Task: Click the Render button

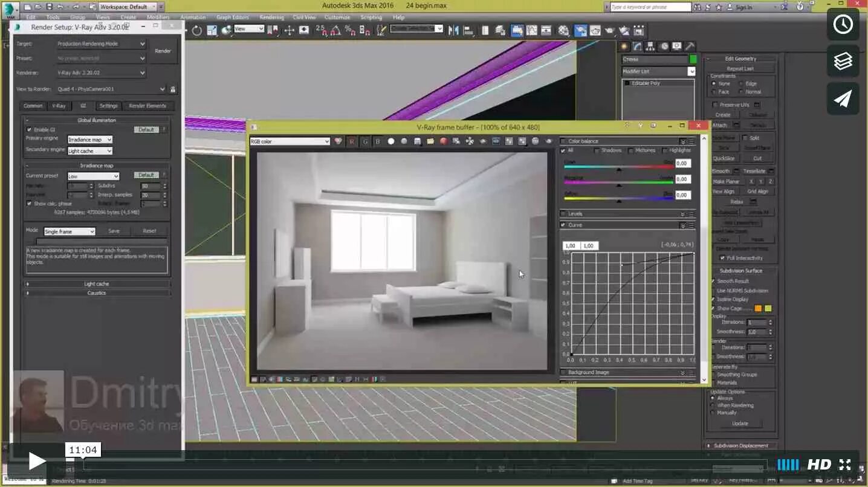Action: pyautogui.click(x=163, y=51)
